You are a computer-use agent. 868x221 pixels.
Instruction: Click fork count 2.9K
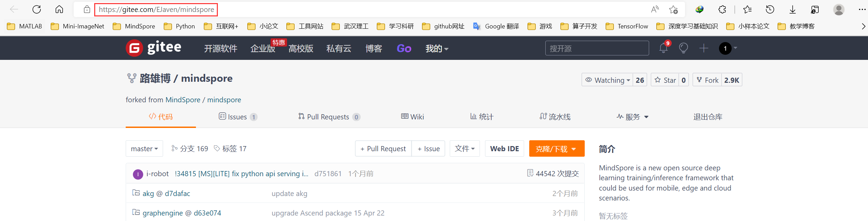(732, 80)
